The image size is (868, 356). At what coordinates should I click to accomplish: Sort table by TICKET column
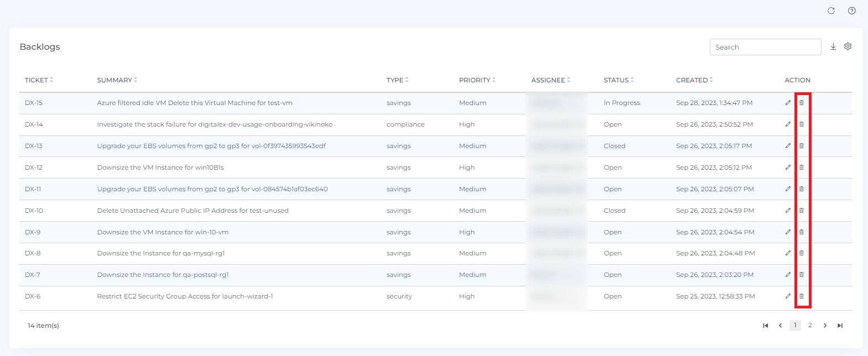coord(39,80)
